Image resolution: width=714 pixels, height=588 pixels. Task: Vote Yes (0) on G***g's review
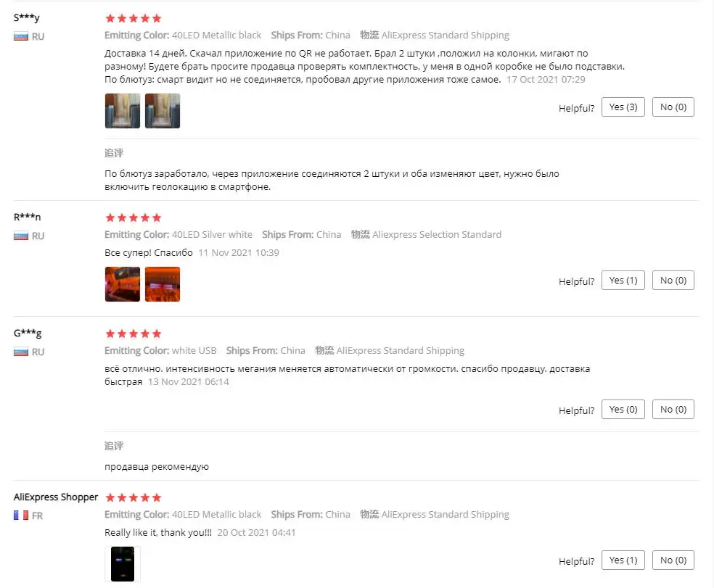click(x=623, y=409)
